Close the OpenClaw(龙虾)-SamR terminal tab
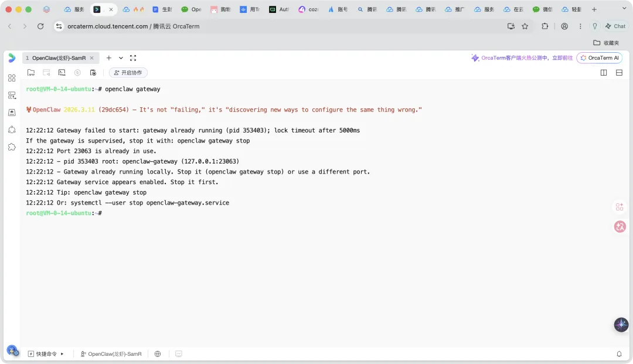633x364 pixels. tap(91, 58)
